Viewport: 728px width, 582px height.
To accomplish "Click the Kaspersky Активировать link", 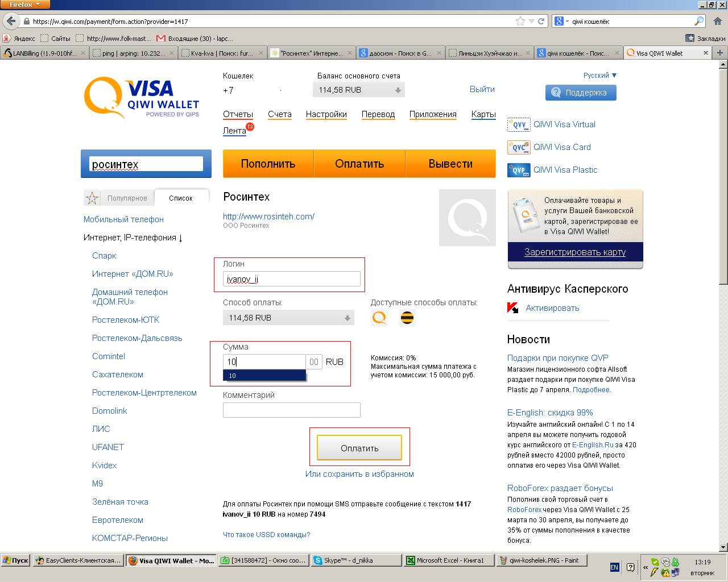I will click(552, 308).
